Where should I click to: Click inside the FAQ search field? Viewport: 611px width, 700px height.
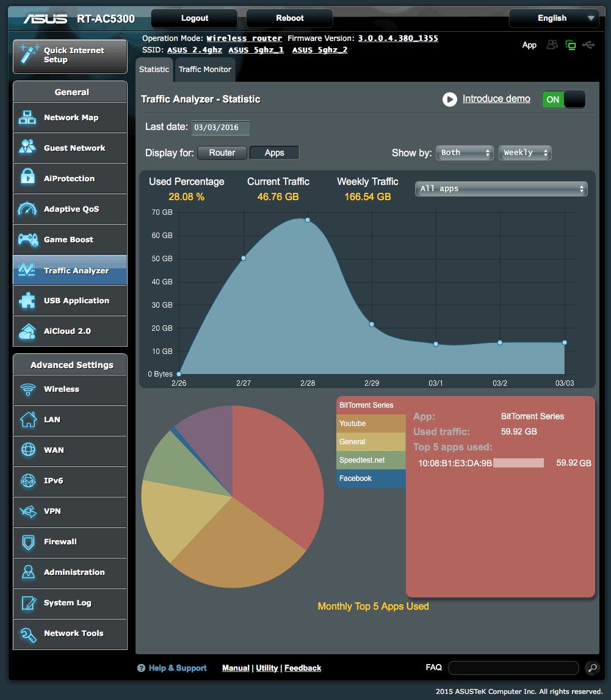tap(513, 668)
